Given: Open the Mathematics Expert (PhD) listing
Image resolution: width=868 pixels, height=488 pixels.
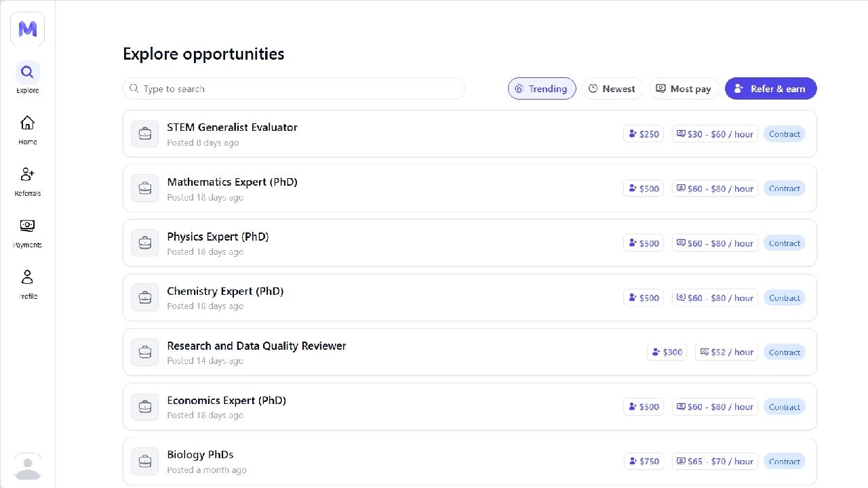Looking at the screenshot, I should [232, 182].
